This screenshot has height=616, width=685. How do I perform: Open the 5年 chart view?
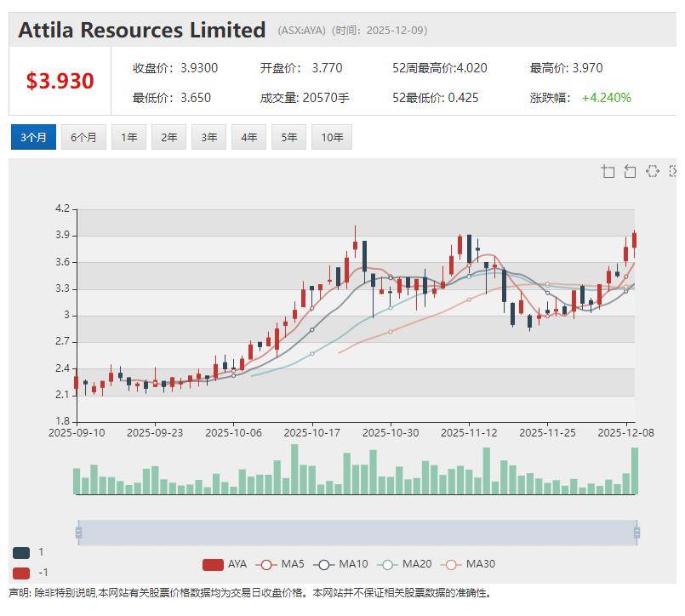pyautogui.click(x=288, y=137)
